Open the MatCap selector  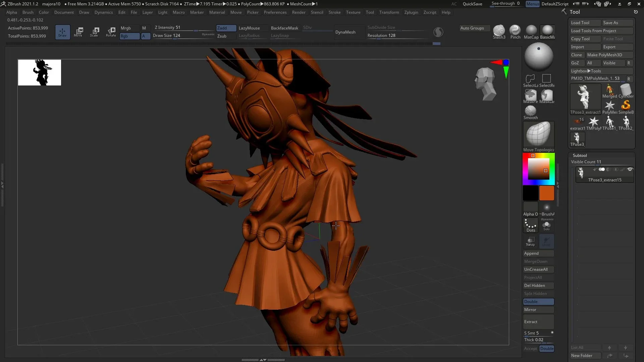point(531,32)
